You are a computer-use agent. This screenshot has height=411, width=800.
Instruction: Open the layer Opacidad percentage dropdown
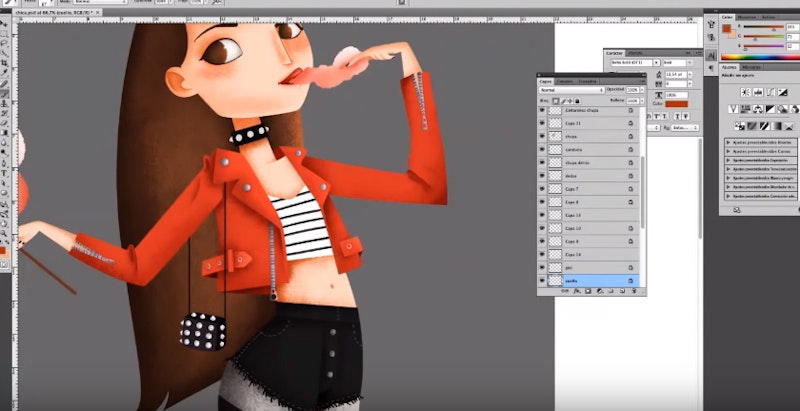[x=640, y=90]
